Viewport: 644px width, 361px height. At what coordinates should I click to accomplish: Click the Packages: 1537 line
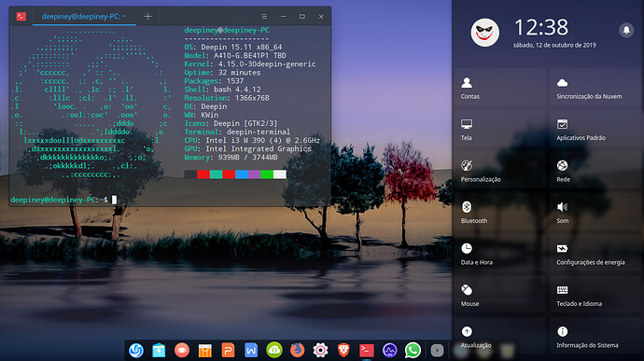[214, 81]
